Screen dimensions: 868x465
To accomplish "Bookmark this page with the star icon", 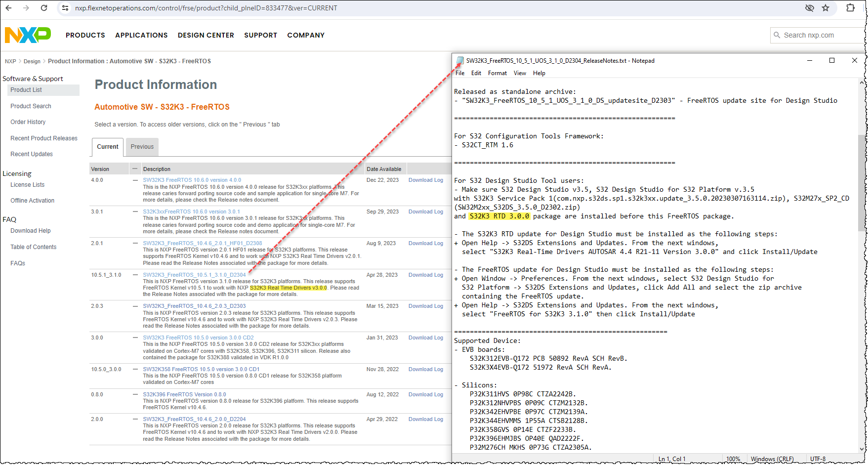I will point(826,8).
